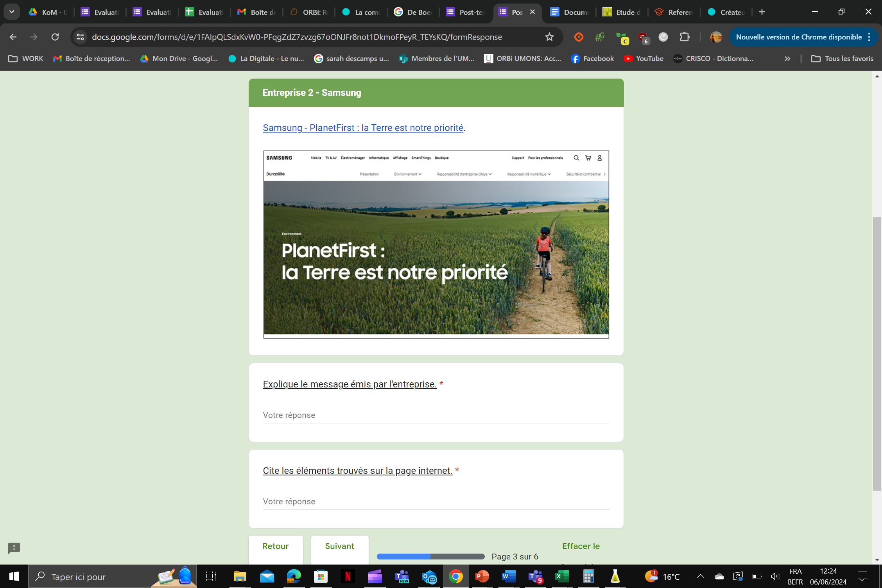Image resolution: width=882 pixels, height=588 pixels.
Task: Open the OneDrive cloud tray icon
Action: (x=719, y=577)
